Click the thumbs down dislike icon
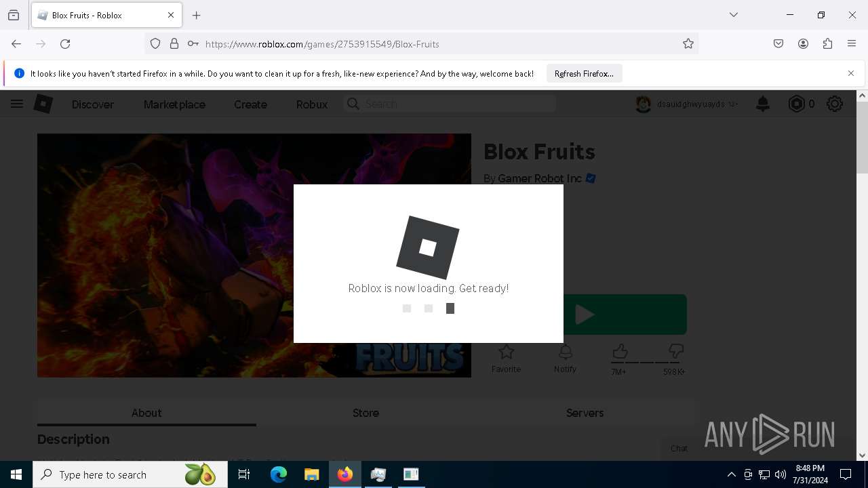The width and height of the screenshot is (868, 488). click(x=675, y=352)
